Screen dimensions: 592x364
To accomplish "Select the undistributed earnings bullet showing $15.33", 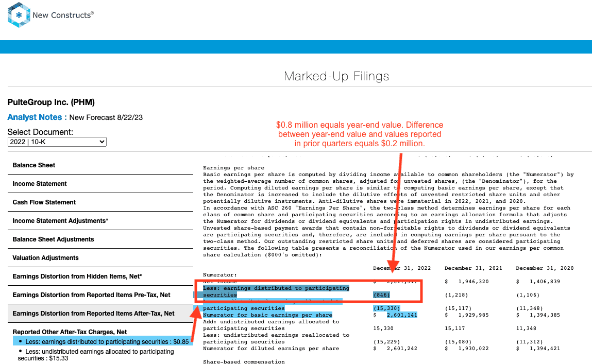I will point(96,355).
